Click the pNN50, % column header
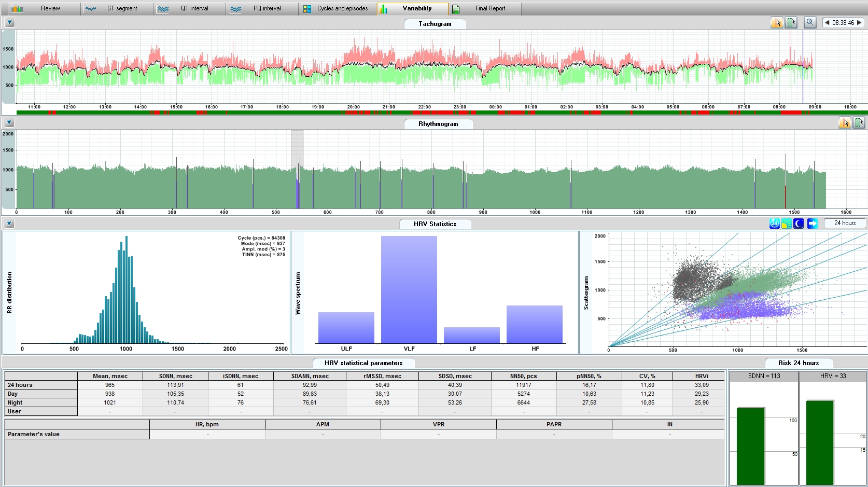 tap(589, 376)
